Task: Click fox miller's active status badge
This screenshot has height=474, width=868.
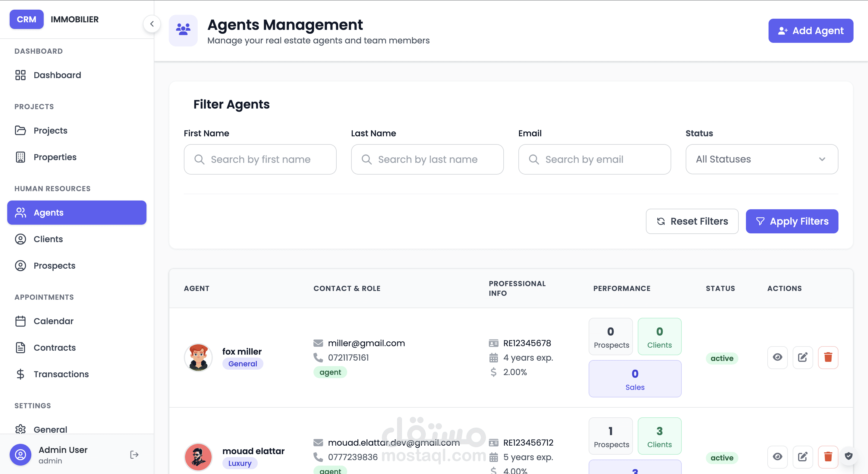Action: [x=722, y=358]
